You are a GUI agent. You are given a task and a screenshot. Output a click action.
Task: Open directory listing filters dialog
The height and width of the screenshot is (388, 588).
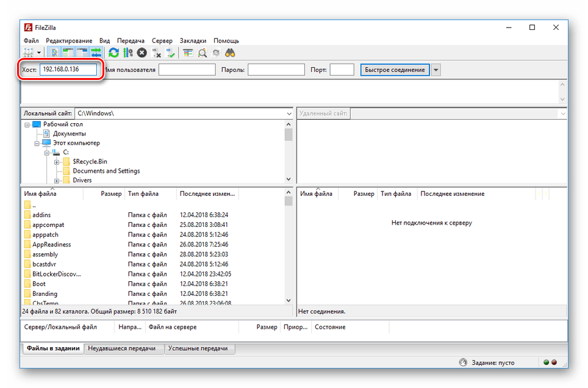tap(188, 53)
